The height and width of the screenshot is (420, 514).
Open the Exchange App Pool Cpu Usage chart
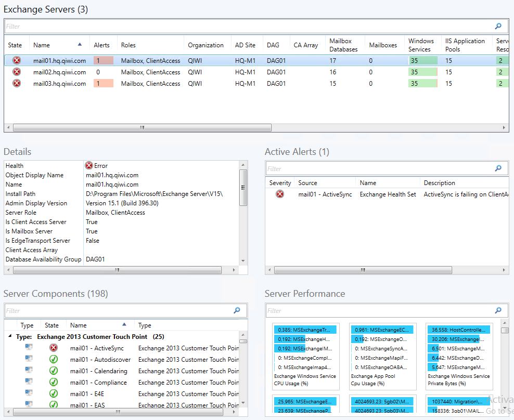tap(382, 357)
